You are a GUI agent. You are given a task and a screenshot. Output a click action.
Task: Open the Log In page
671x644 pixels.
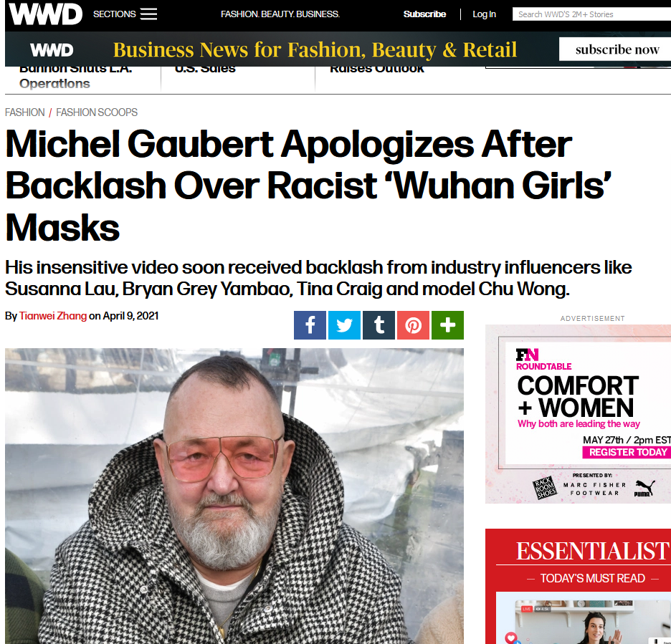[x=484, y=14]
